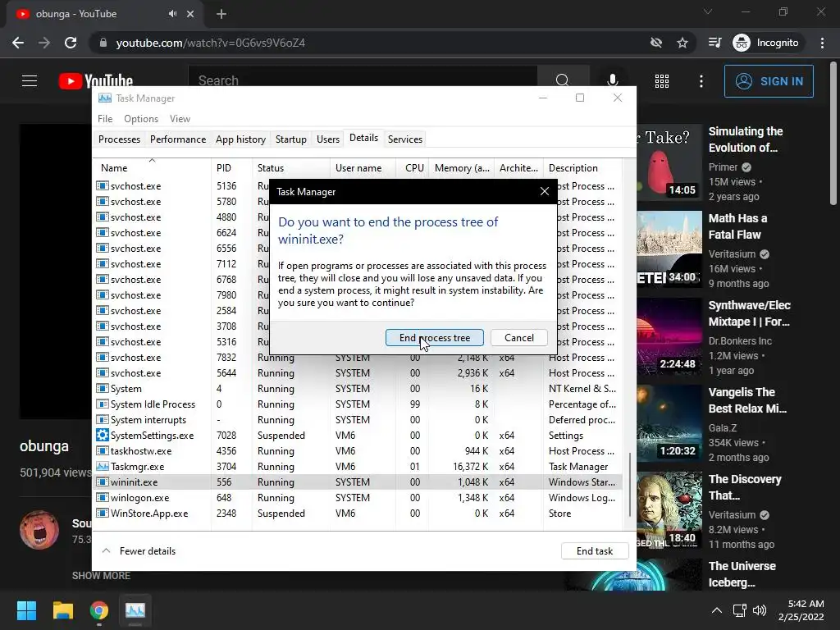Mute the tab via the speaker icon
The height and width of the screenshot is (630, 840).
(x=172, y=14)
